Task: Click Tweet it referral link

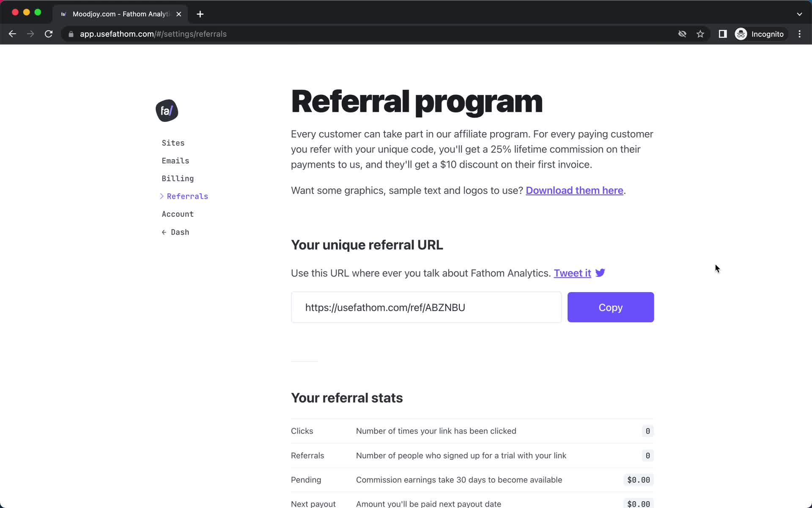Action: pos(572,273)
